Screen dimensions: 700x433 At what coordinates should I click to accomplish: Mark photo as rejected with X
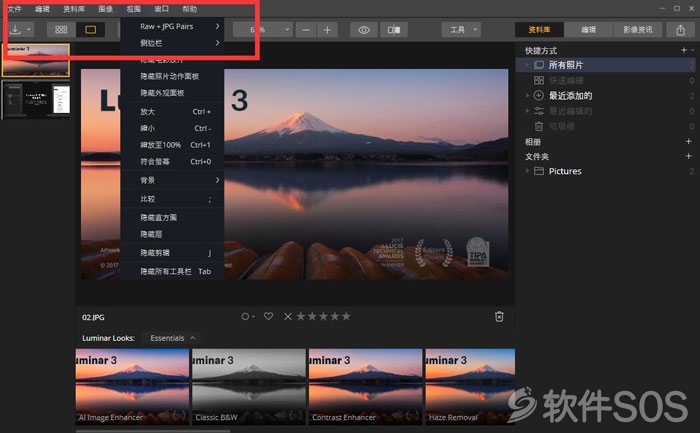pyautogui.click(x=288, y=316)
